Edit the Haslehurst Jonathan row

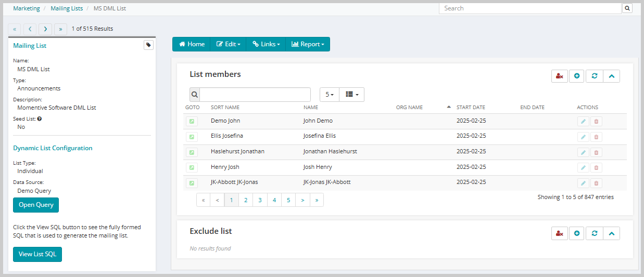tap(583, 152)
